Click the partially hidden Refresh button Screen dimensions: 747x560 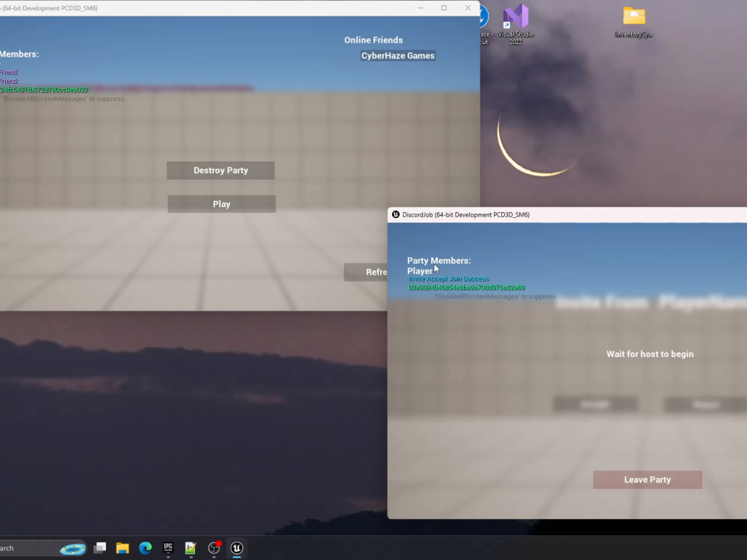point(365,272)
